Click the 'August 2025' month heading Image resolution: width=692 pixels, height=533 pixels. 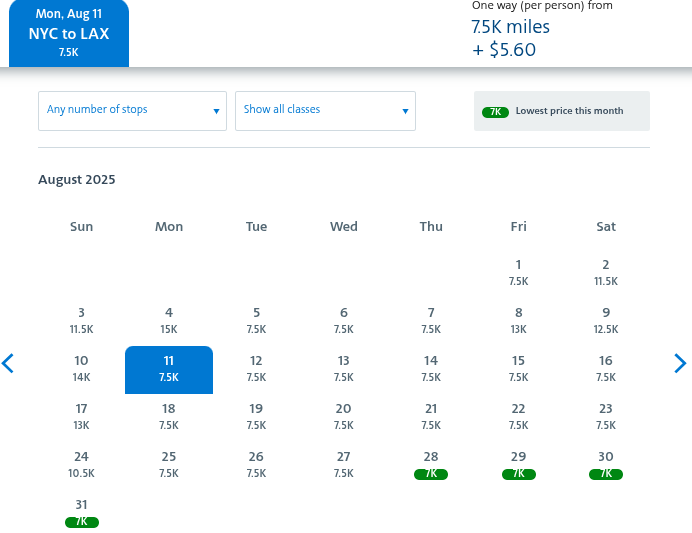coord(77,180)
